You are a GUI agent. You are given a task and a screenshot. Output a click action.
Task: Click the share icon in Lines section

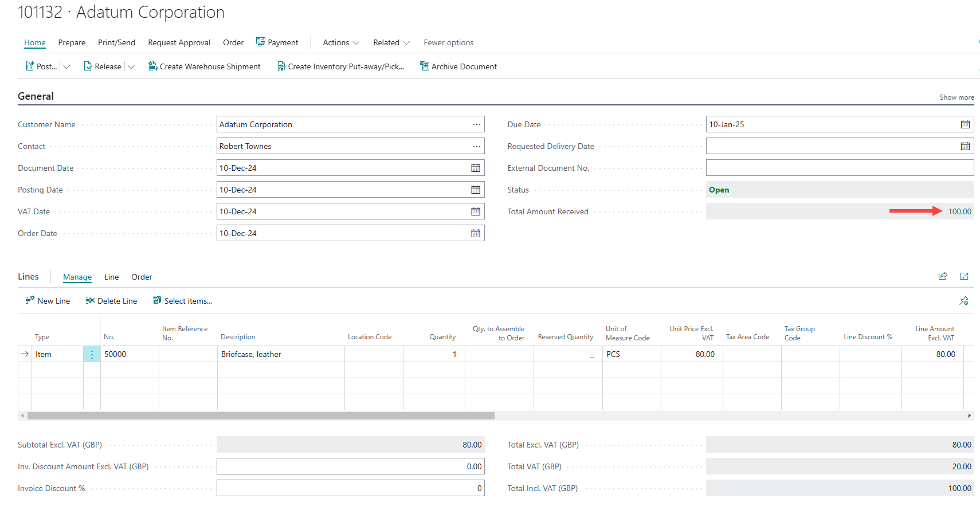pyautogui.click(x=943, y=276)
